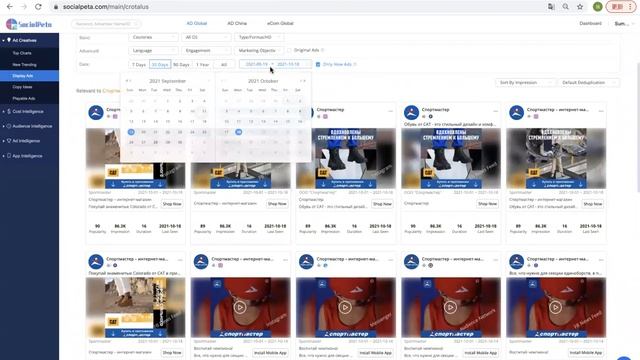640x360 pixels.
Task: Expand Ad Intelligence in the sidebar
Action: click(29, 141)
